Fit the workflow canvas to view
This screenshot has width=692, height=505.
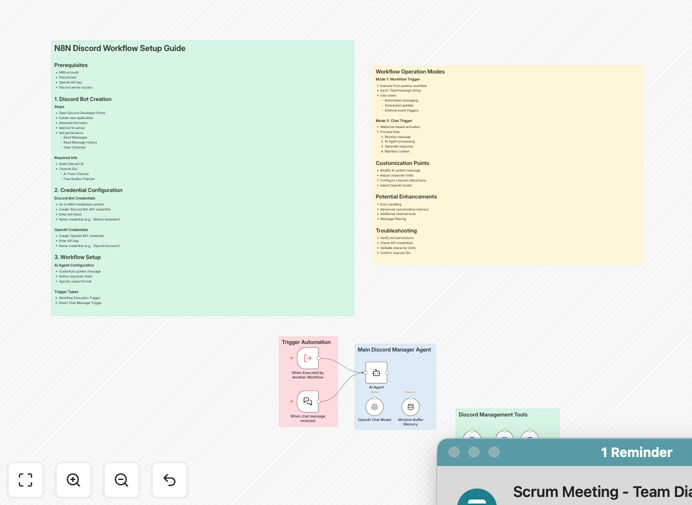tap(25, 479)
